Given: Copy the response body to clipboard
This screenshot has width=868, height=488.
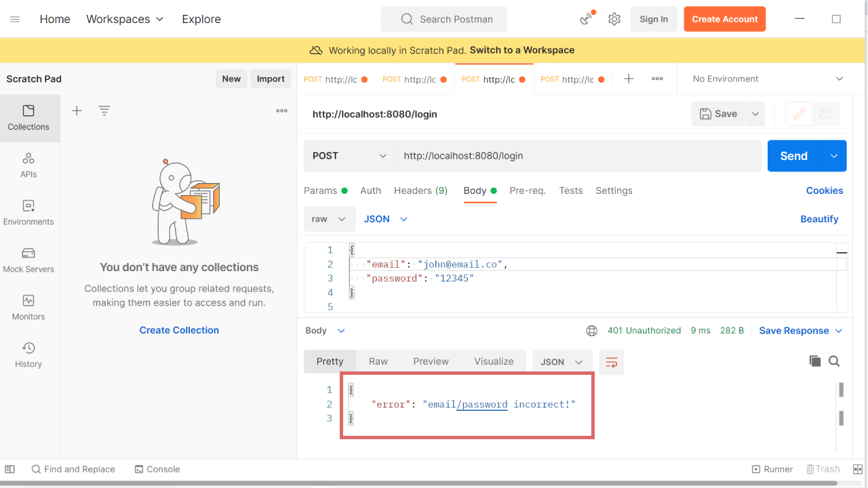Looking at the screenshot, I should pyautogui.click(x=815, y=361).
